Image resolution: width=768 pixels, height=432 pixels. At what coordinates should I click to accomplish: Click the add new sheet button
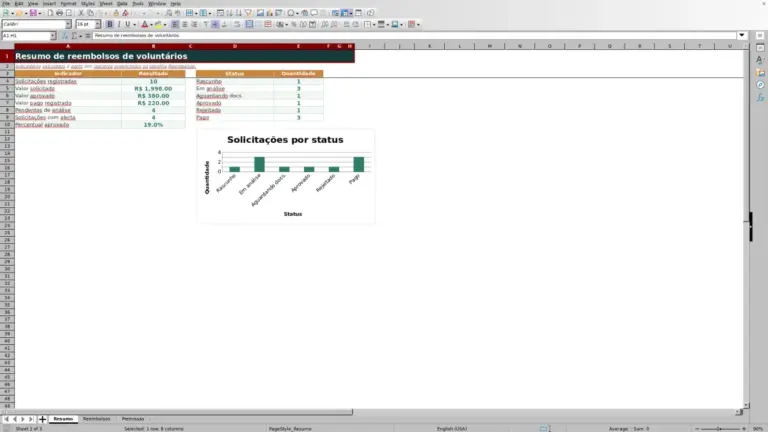[x=42, y=419]
